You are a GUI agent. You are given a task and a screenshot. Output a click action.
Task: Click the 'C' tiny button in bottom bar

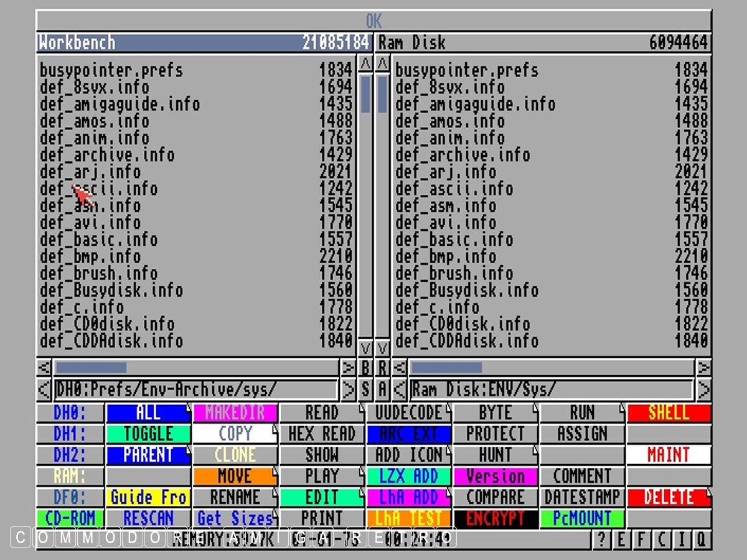tap(661, 539)
